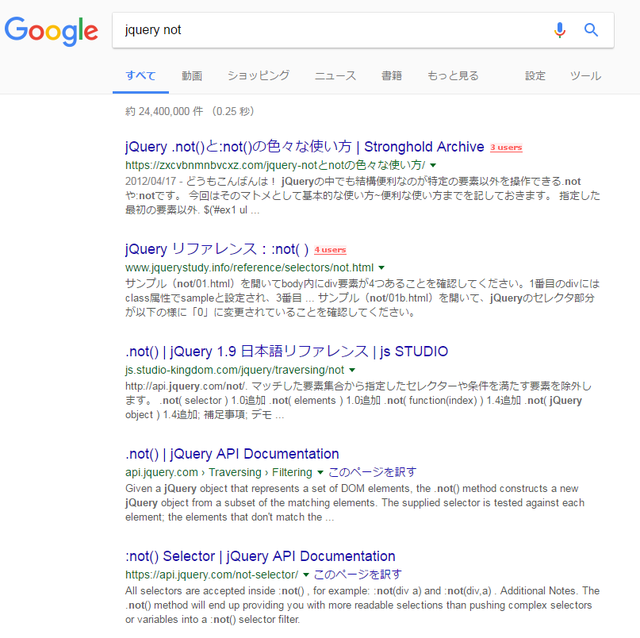
Task: Click the zxcvbnmnbvcxz.com result URL text
Action: pyautogui.click(x=275, y=165)
